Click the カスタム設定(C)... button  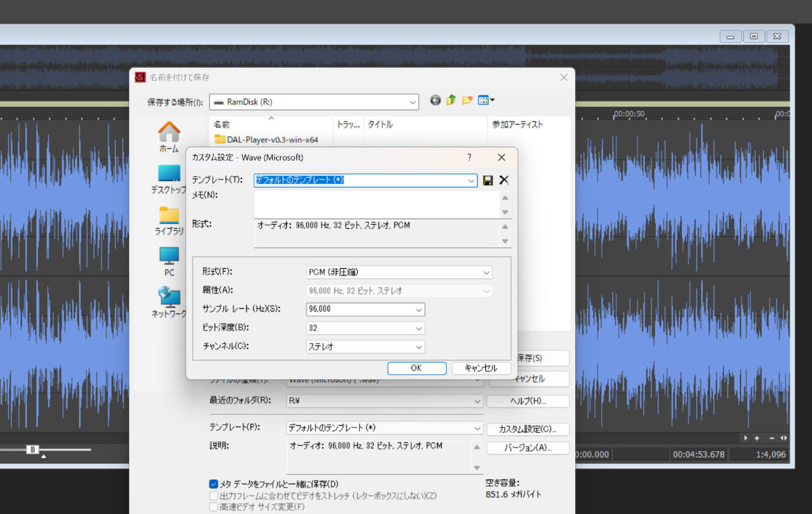[528, 429]
